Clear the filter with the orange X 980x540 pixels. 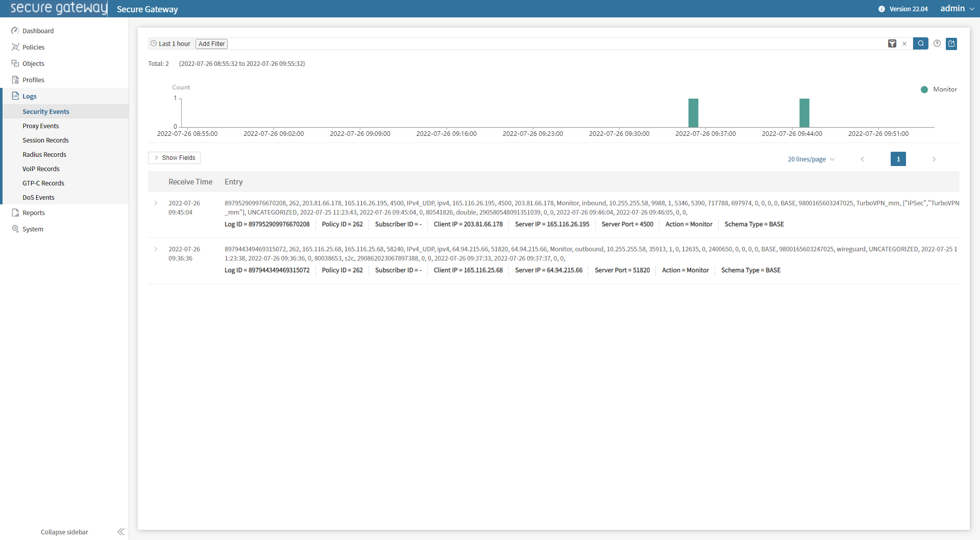click(x=904, y=44)
